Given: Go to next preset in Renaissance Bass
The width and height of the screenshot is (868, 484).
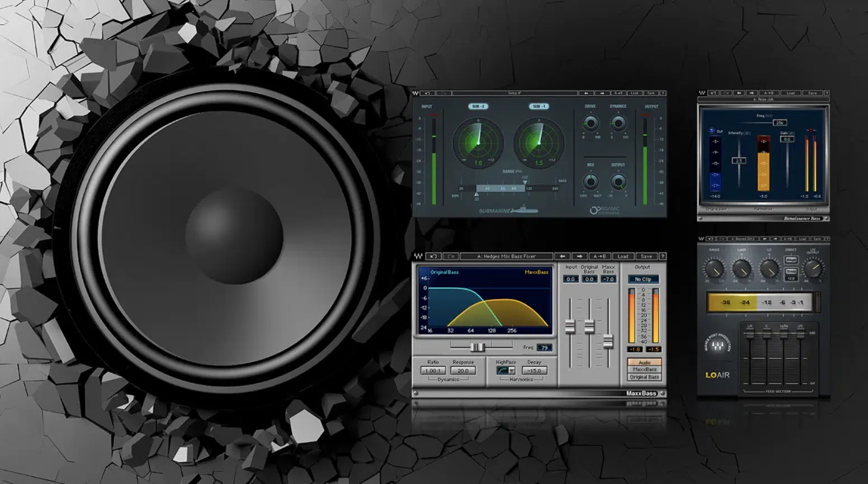Looking at the screenshot, I should [752, 93].
